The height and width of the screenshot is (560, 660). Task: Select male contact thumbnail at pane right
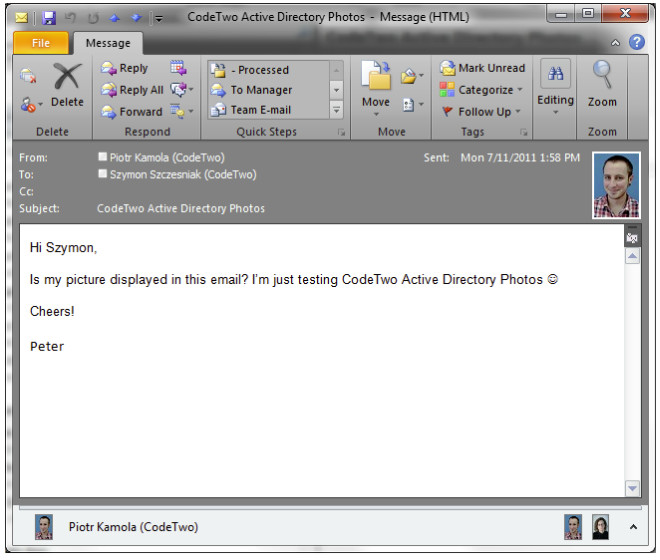tap(573, 527)
